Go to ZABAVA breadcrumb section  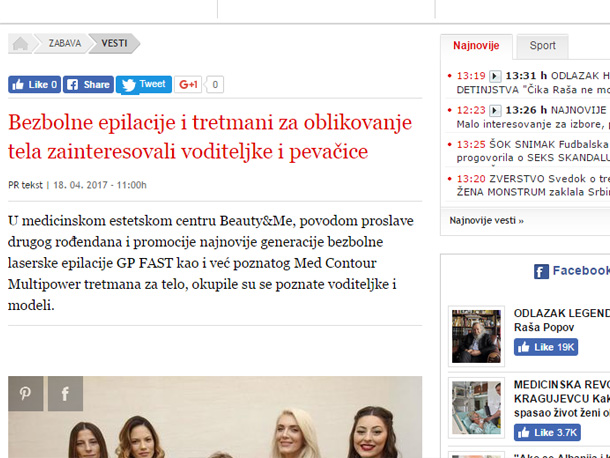[x=65, y=43]
